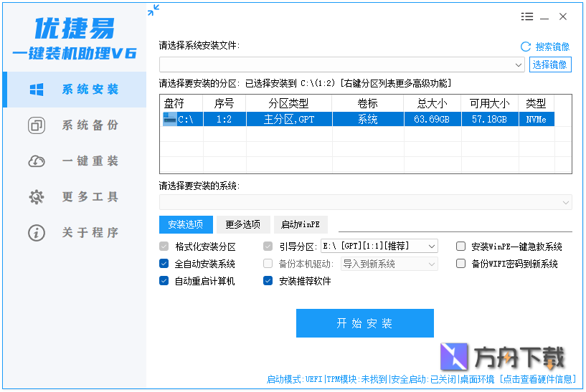Switch to the 启动WinPE tab
Screen dimensions: 586x392
click(301, 224)
